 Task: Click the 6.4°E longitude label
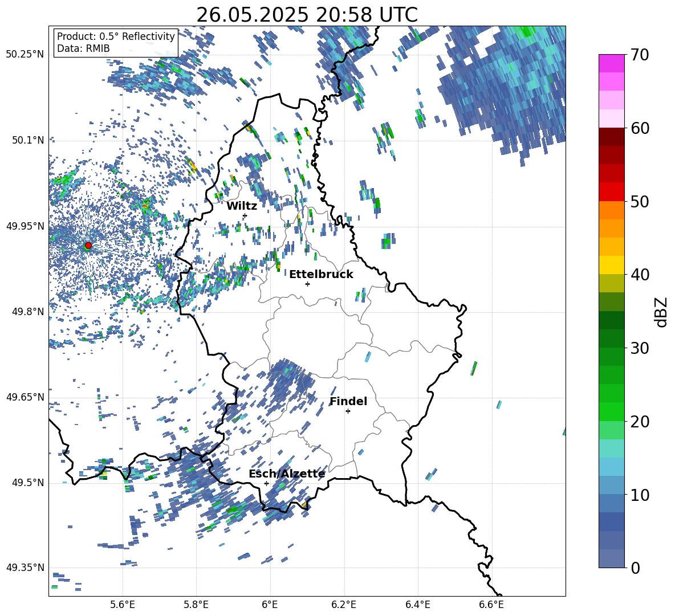point(417,605)
